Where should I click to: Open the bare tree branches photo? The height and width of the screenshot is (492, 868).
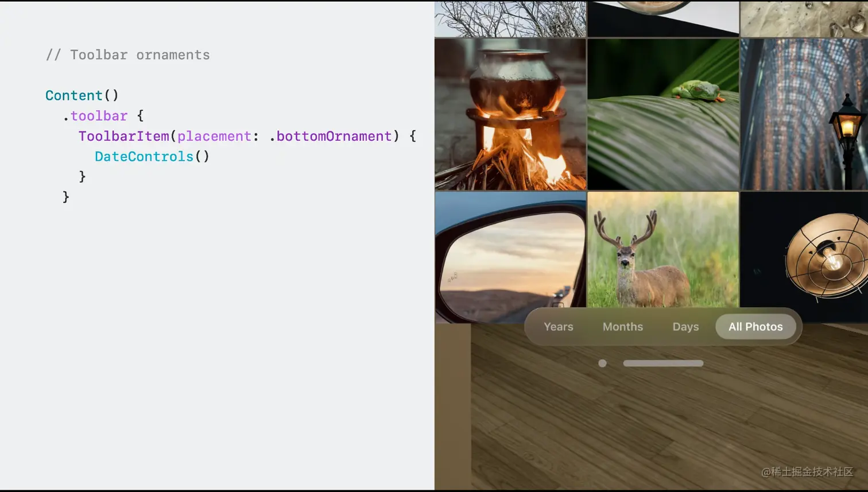click(x=510, y=19)
